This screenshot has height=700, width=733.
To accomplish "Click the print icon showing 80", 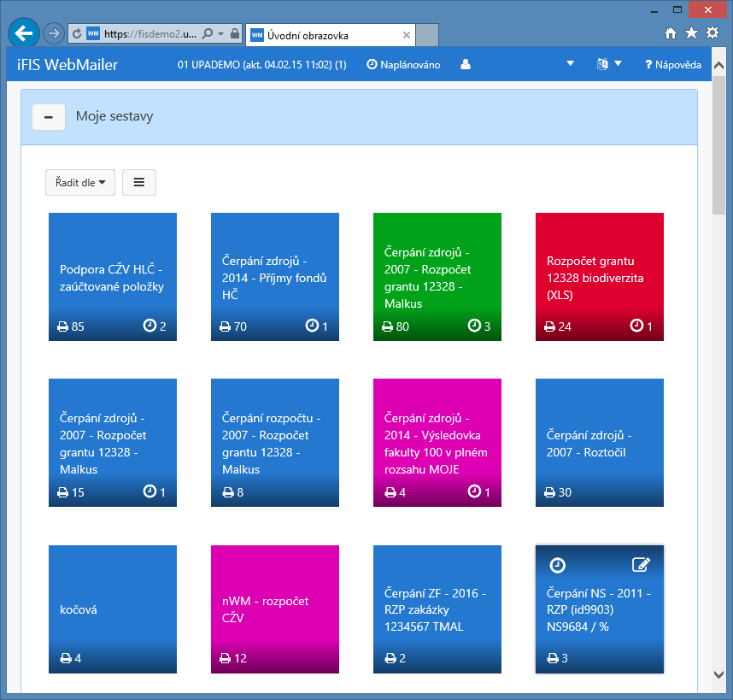I will [x=387, y=326].
